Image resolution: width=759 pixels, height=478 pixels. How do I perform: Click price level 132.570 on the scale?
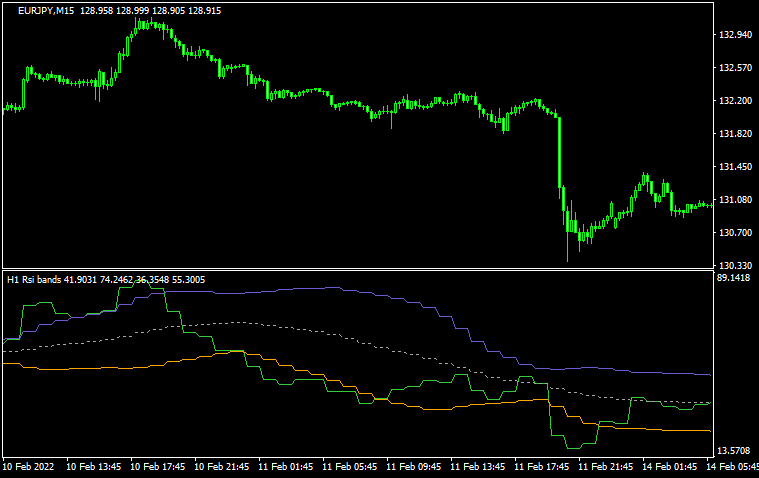tap(736, 67)
